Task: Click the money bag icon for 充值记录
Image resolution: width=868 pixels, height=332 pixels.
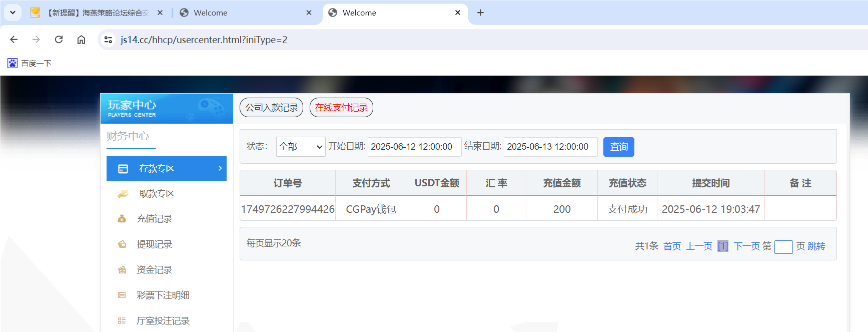Action: pyautogui.click(x=122, y=219)
